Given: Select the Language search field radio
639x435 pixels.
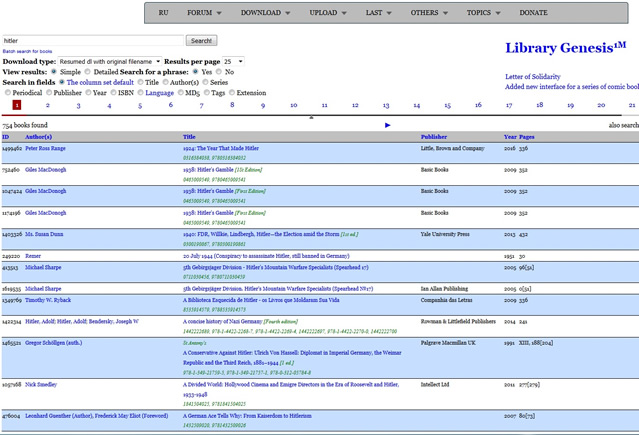Looking at the screenshot, I should tap(141, 93).
